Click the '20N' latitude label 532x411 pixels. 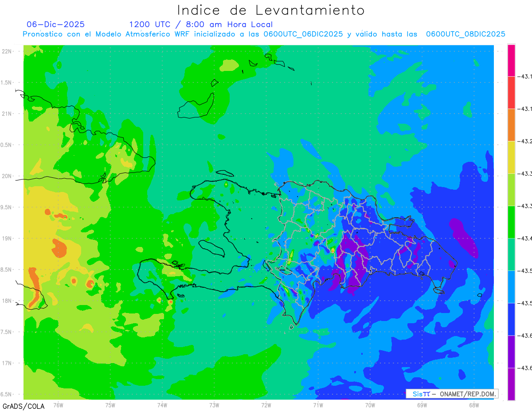pyautogui.click(x=8, y=176)
